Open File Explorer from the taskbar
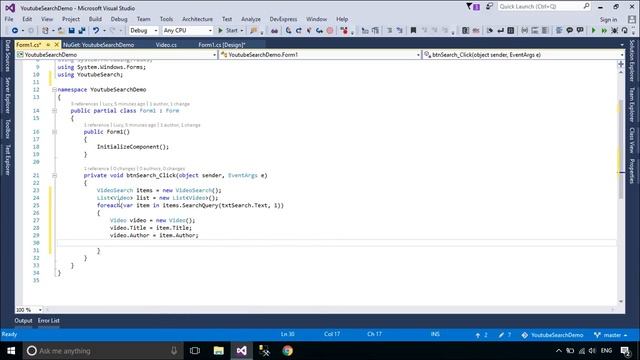The image size is (640, 360). pyautogui.click(x=218, y=351)
